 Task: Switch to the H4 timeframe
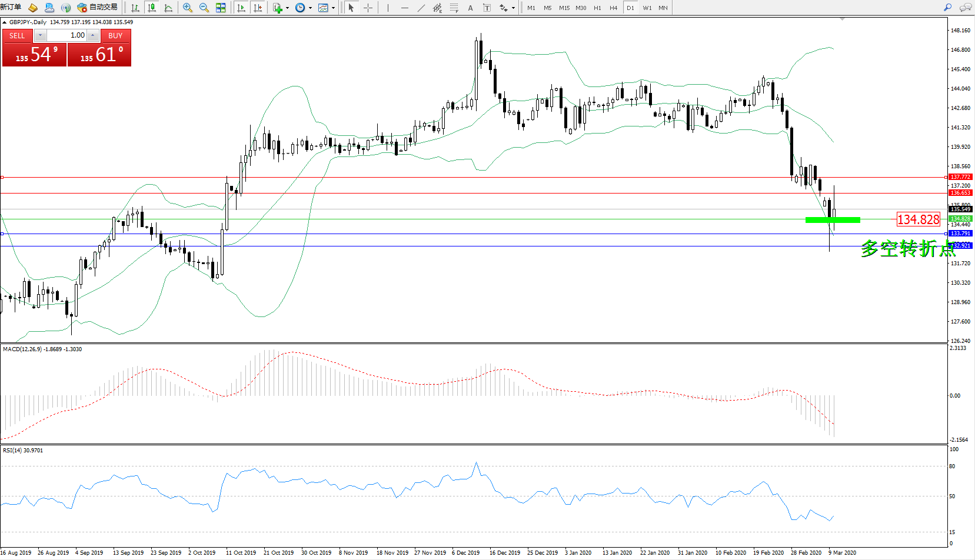[x=614, y=8]
